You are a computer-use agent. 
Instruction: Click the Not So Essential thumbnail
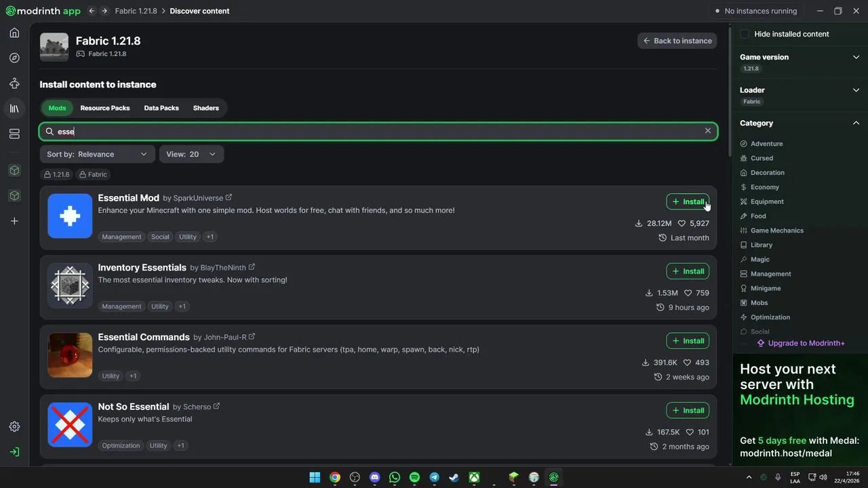[70, 424]
